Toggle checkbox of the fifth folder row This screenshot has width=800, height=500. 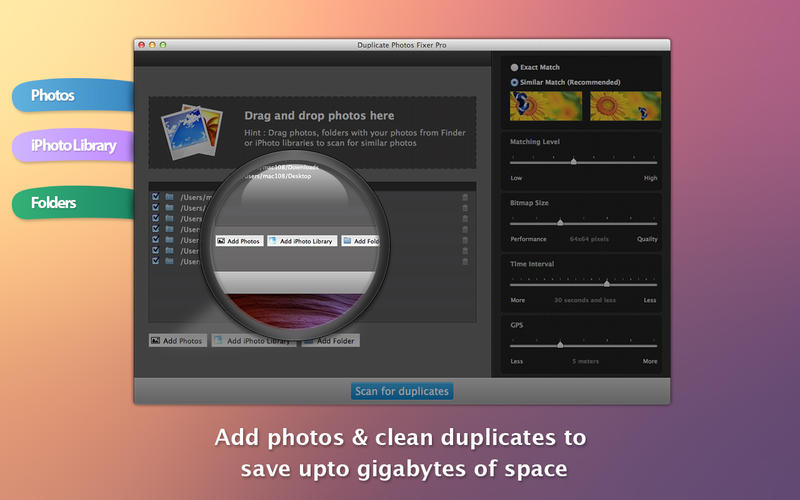tap(156, 239)
